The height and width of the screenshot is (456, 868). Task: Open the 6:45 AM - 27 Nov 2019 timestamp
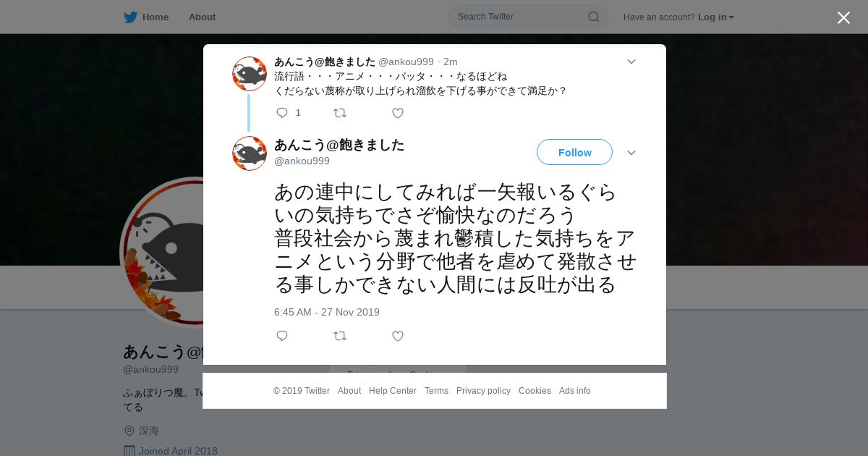tap(327, 312)
